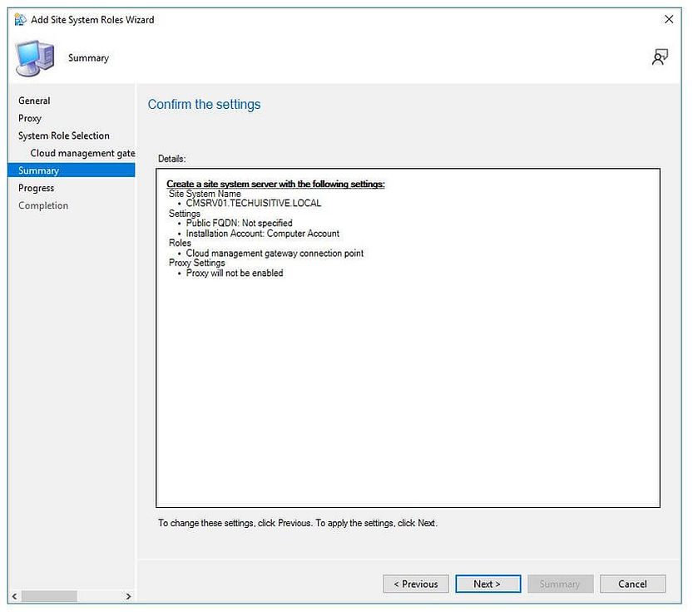The image size is (693, 616).
Task: Click the right arrow of the sidebar scrollbar
Action: click(128, 596)
